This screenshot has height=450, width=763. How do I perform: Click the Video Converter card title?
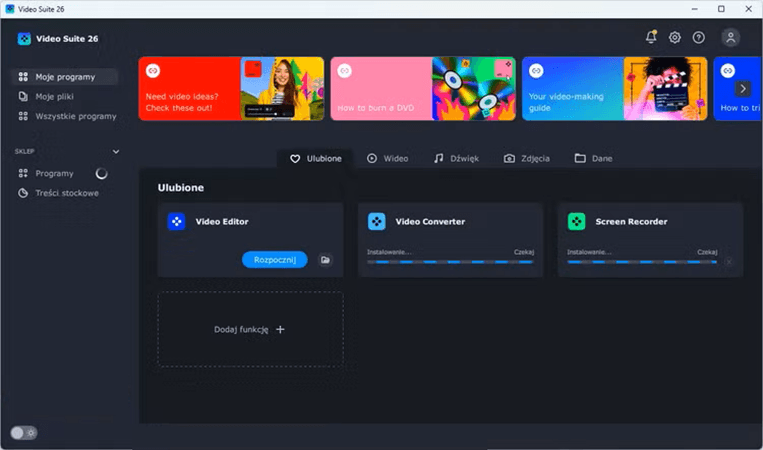[430, 221]
